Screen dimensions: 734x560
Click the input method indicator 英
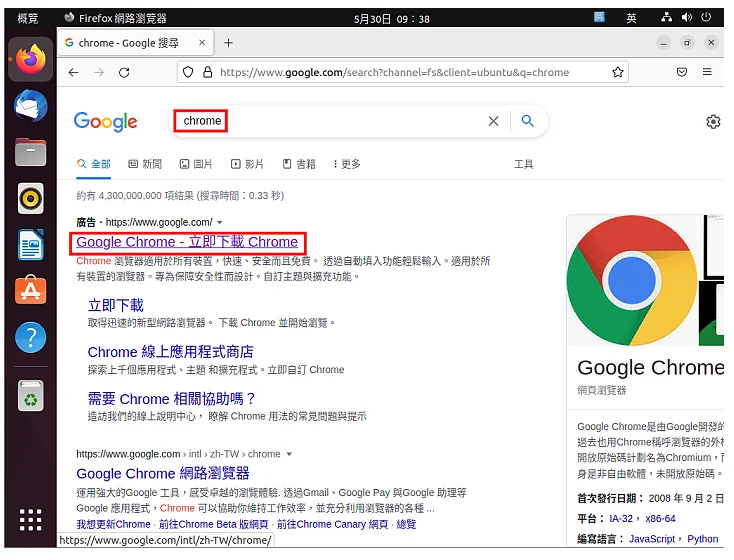631,18
